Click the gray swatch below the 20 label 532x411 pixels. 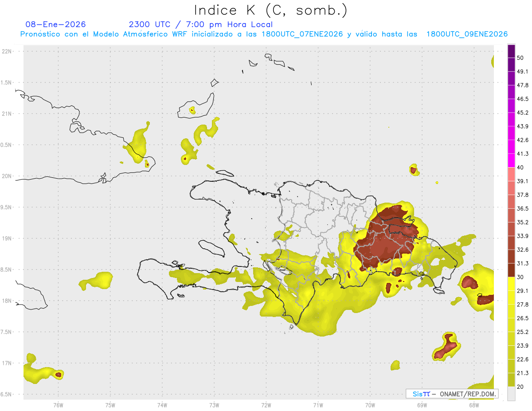pyautogui.click(x=512, y=394)
